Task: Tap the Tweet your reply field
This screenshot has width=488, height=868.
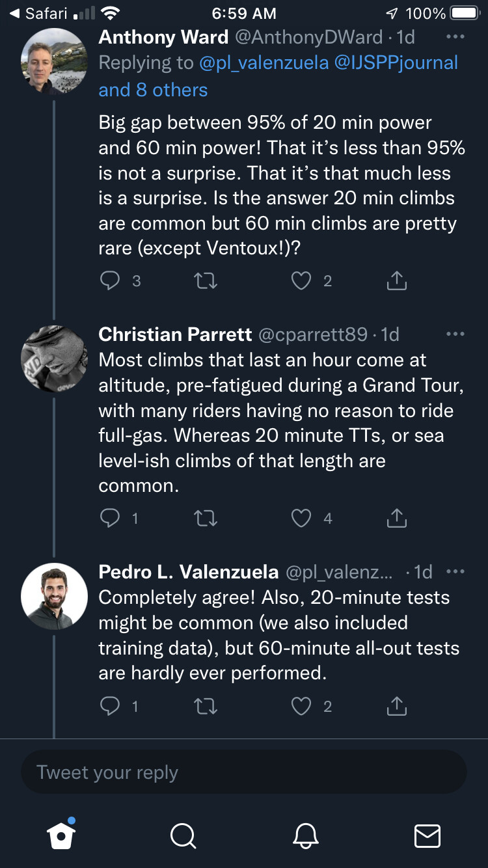Action: tap(244, 772)
